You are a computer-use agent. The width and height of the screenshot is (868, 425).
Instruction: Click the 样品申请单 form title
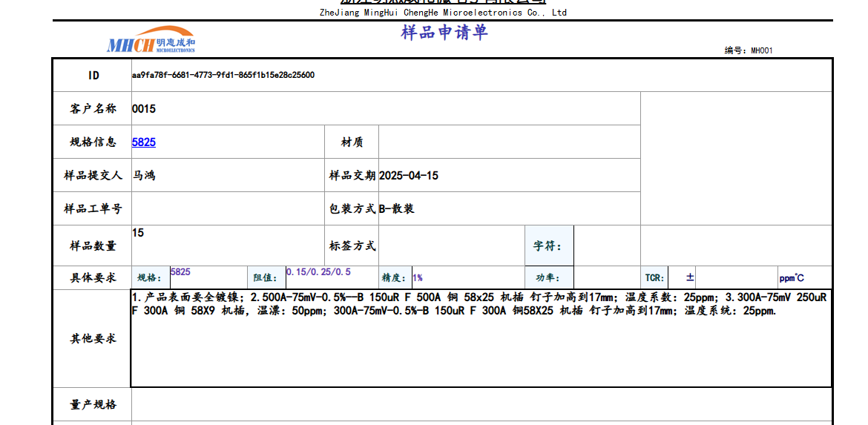click(444, 32)
